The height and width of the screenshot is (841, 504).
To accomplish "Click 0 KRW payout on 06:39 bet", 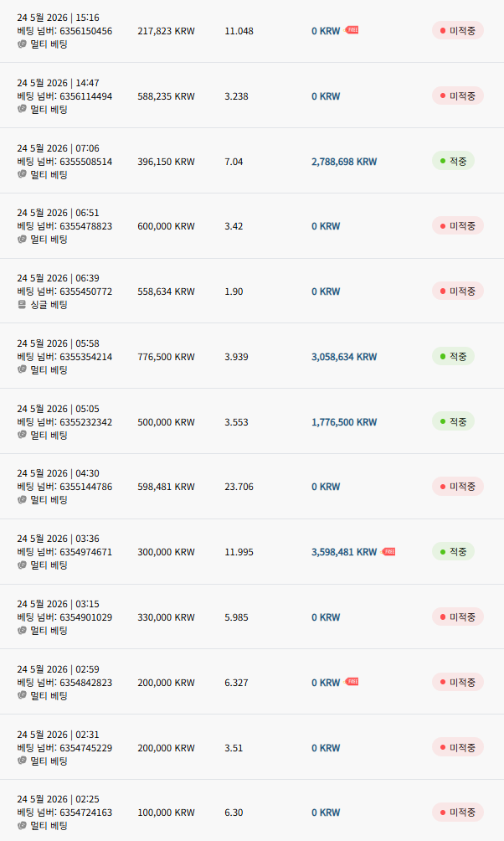I will (326, 292).
